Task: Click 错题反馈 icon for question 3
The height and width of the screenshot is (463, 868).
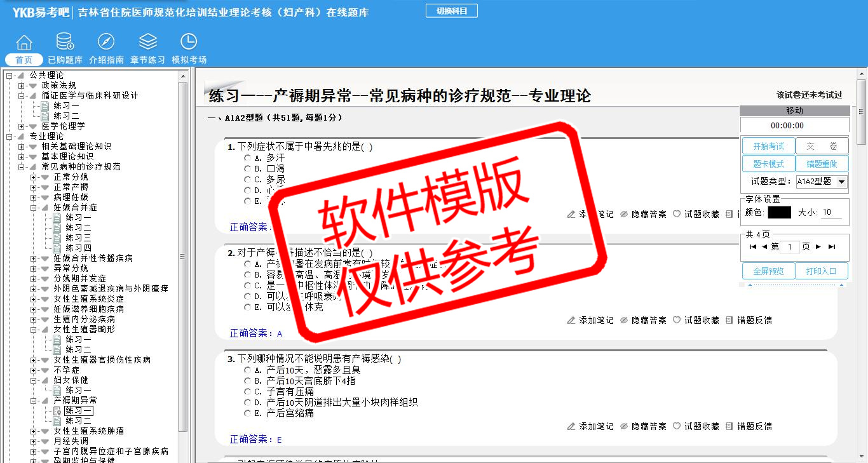Action: [x=729, y=427]
